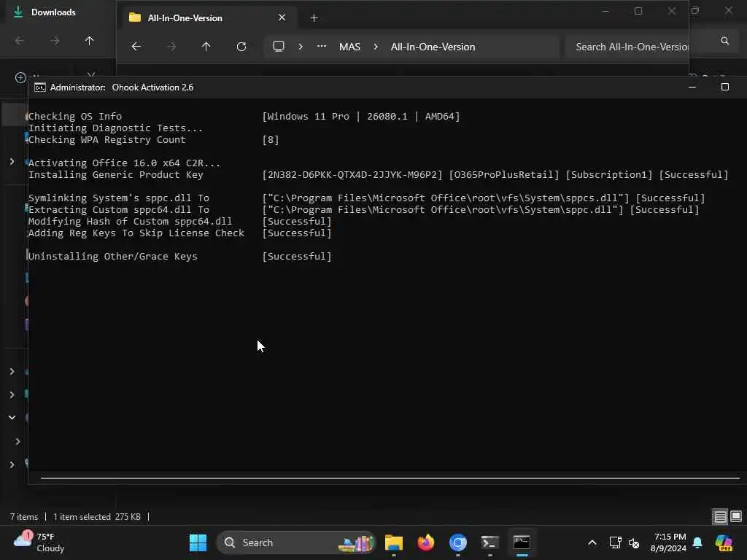The width and height of the screenshot is (747, 560).
Task: Click the '1 item selected 275 KB' status text
Action: [x=97, y=517]
